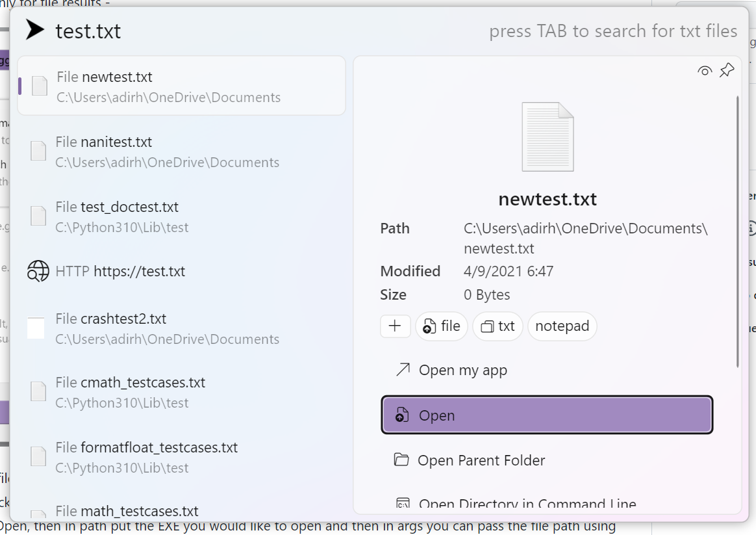Click the globe icon beside https://test.txt
The height and width of the screenshot is (535, 756).
[x=37, y=271]
